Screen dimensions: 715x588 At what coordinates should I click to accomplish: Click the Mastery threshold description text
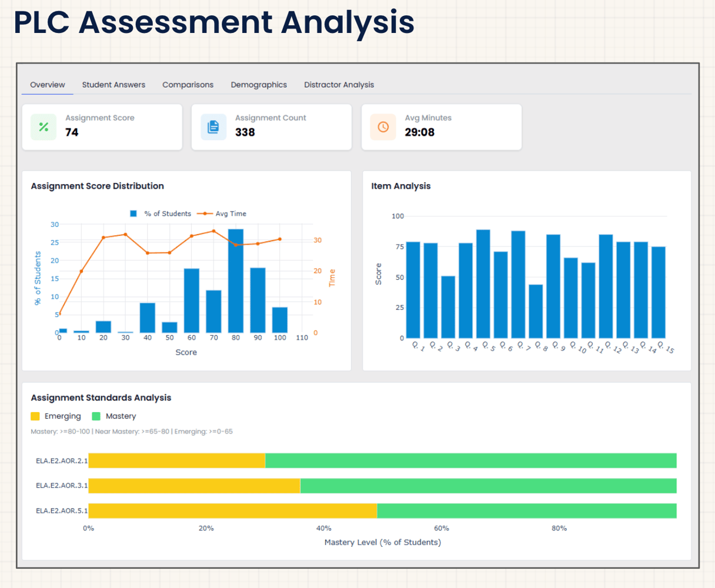pyautogui.click(x=131, y=432)
